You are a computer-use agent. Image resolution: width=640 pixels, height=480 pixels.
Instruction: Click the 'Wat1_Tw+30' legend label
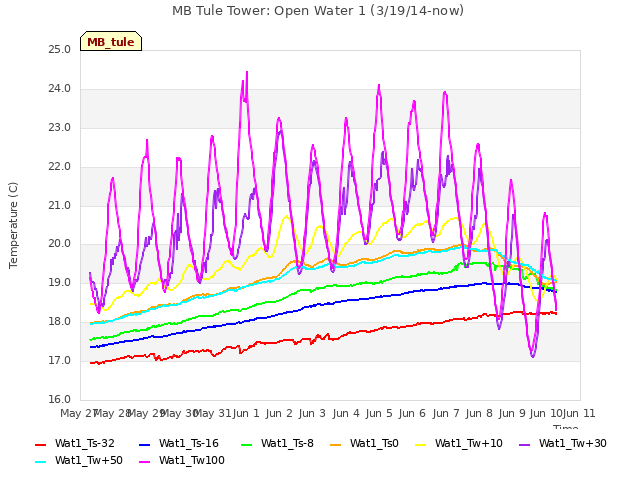573,443
